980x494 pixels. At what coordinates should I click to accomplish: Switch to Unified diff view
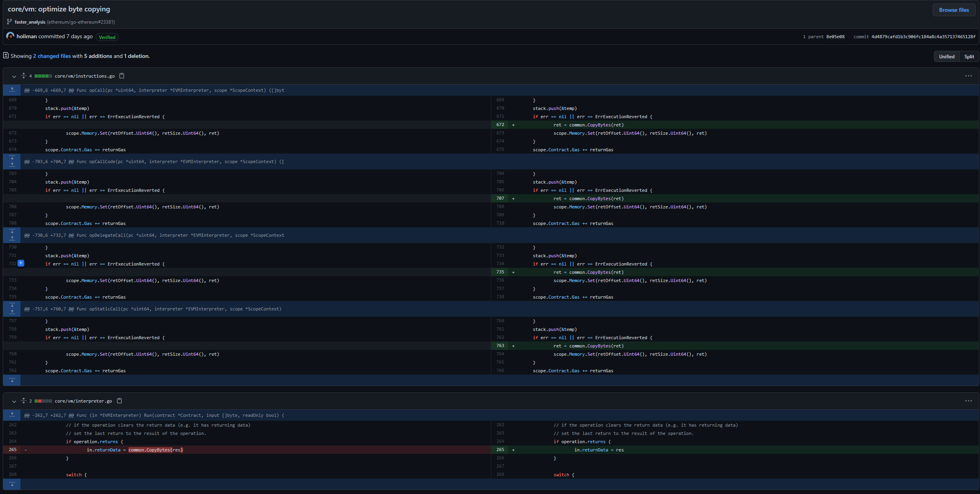point(947,56)
